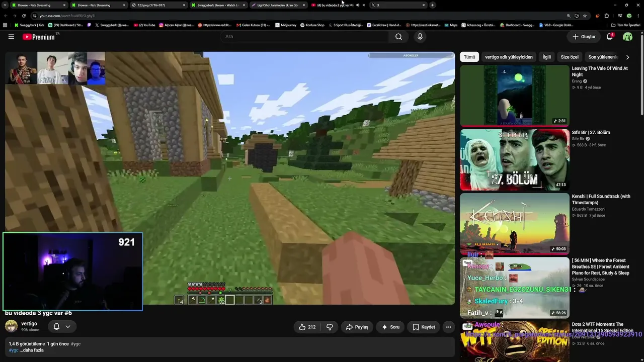Image resolution: width=644 pixels, height=362 pixels.
Task: Open more video actions menu
Action: coord(449,327)
